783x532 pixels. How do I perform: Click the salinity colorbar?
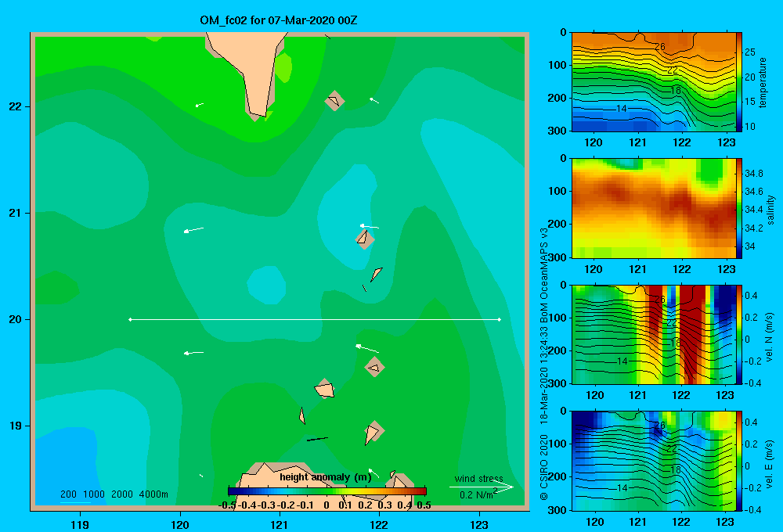(x=739, y=208)
